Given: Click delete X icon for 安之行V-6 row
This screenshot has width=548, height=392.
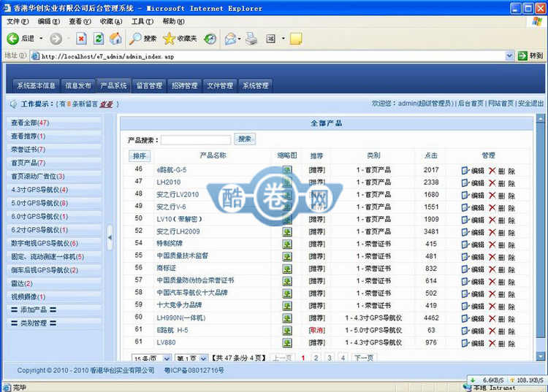Looking at the screenshot, I should point(492,208).
